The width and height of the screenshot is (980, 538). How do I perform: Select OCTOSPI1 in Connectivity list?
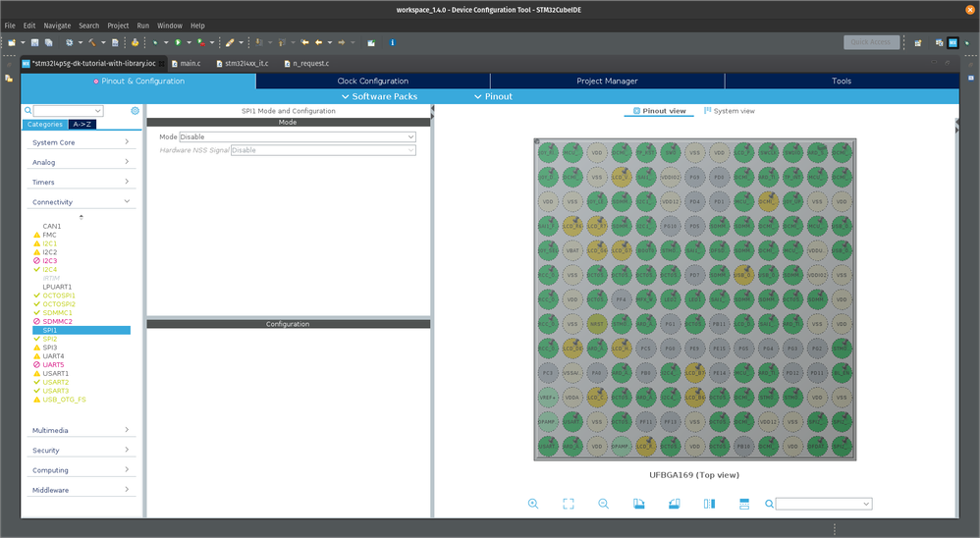tap(59, 296)
